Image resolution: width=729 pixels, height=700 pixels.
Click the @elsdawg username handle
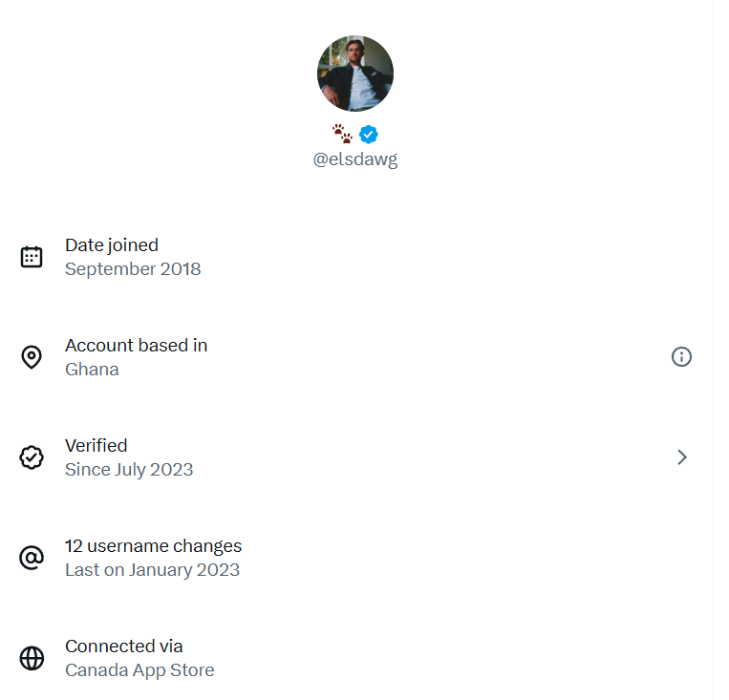tap(355, 159)
